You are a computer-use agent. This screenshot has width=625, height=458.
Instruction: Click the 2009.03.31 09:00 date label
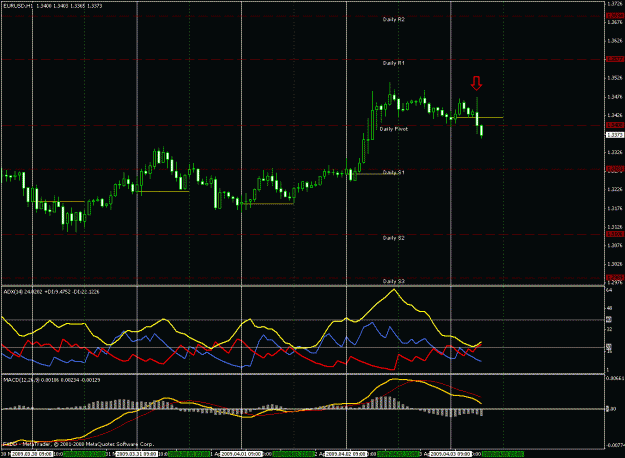[137, 454]
